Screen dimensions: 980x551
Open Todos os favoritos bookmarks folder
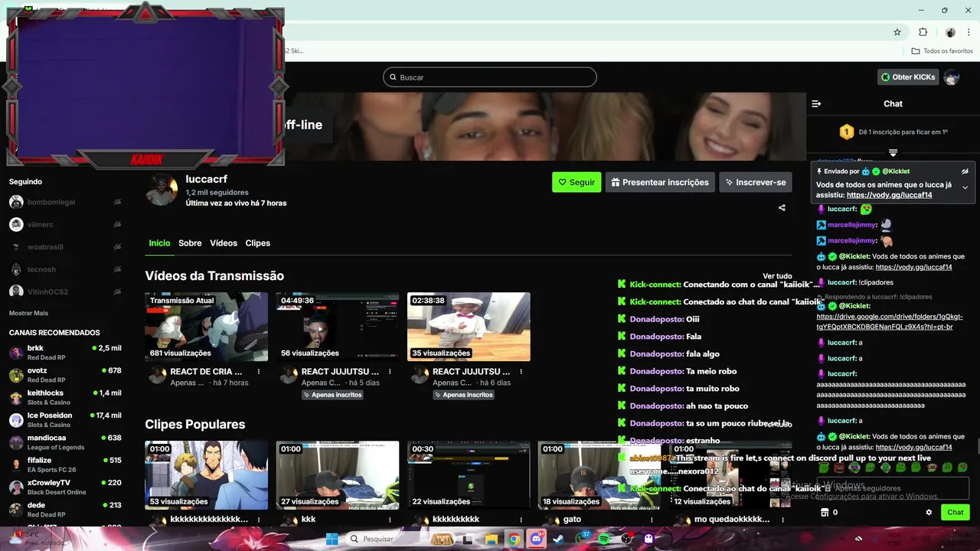(x=942, y=51)
